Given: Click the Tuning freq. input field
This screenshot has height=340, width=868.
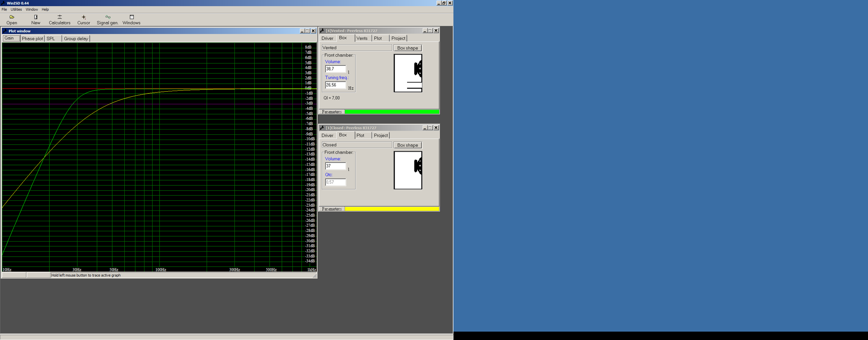Looking at the screenshot, I should coord(335,85).
